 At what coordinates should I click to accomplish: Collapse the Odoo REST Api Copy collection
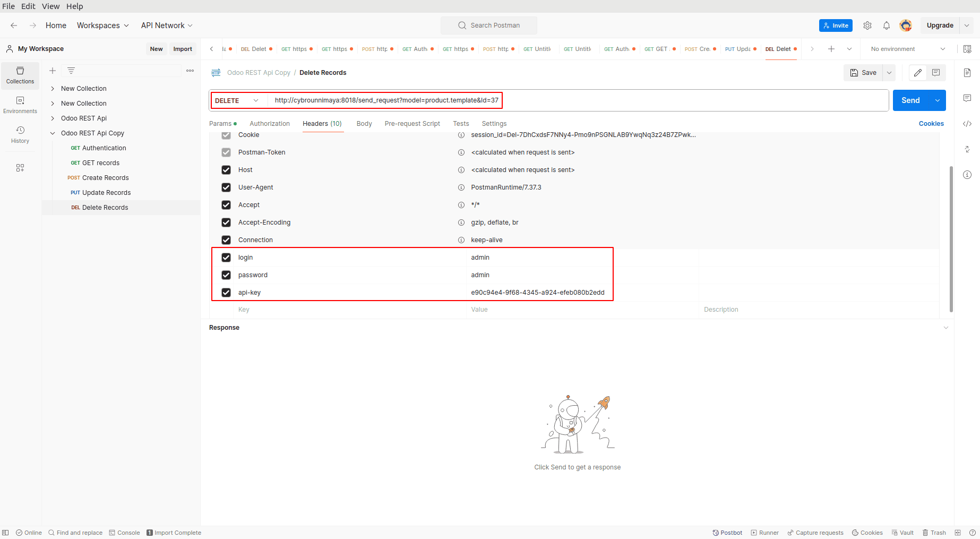coord(53,133)
